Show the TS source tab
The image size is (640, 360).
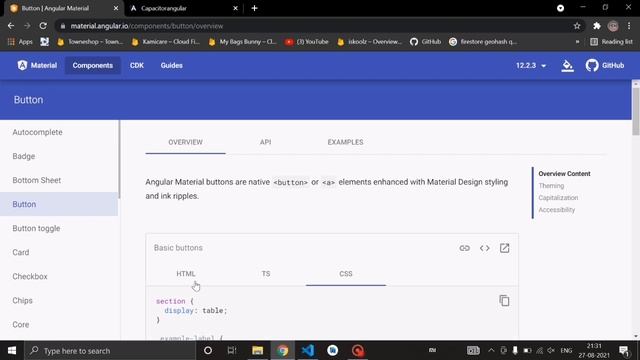pyautogui.click(x=266, y=274)
